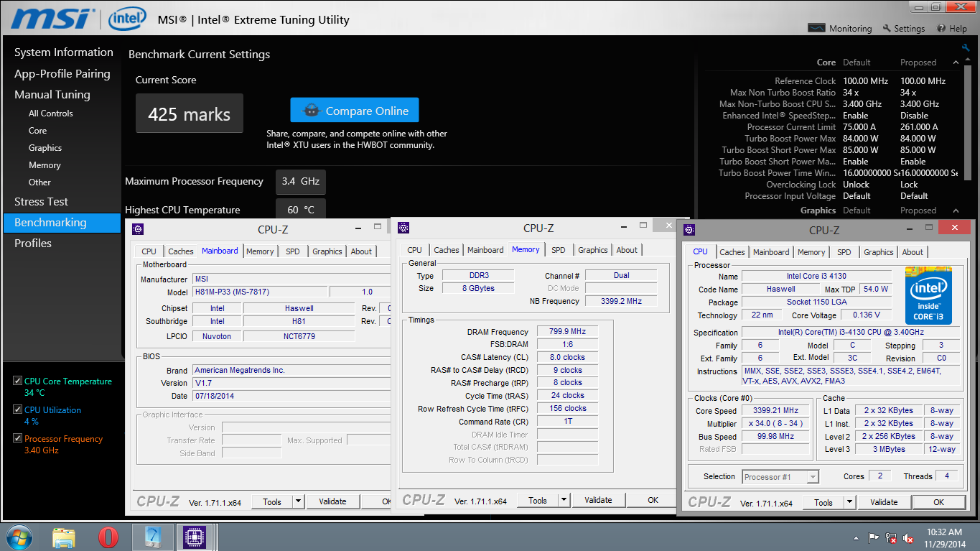This screenshot has width=980, height=551.
Task: Select Manual Tuning in sidebar
Action: pyautogui.click(x=52, y=94)
